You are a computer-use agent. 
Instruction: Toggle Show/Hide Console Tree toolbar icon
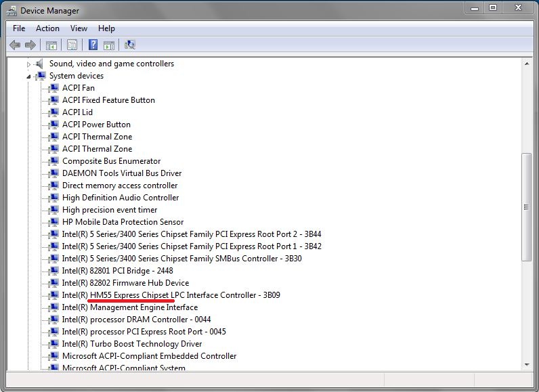coord(51,45)
